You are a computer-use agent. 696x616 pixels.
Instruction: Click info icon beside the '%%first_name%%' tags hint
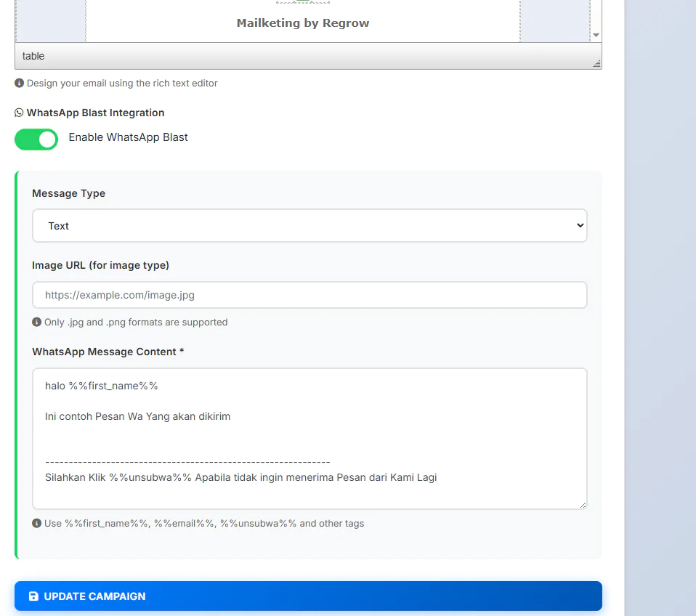[37, 523]
